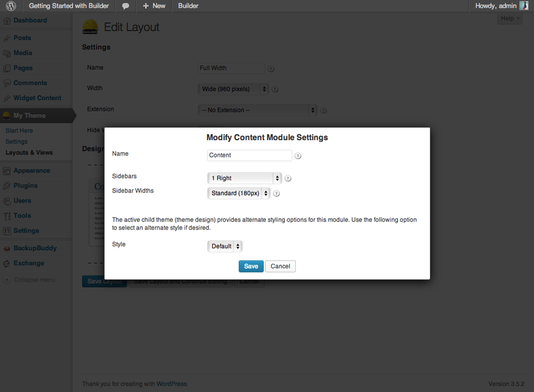
Task: Open Posts in sidebar menu
Action: point(22,38)
